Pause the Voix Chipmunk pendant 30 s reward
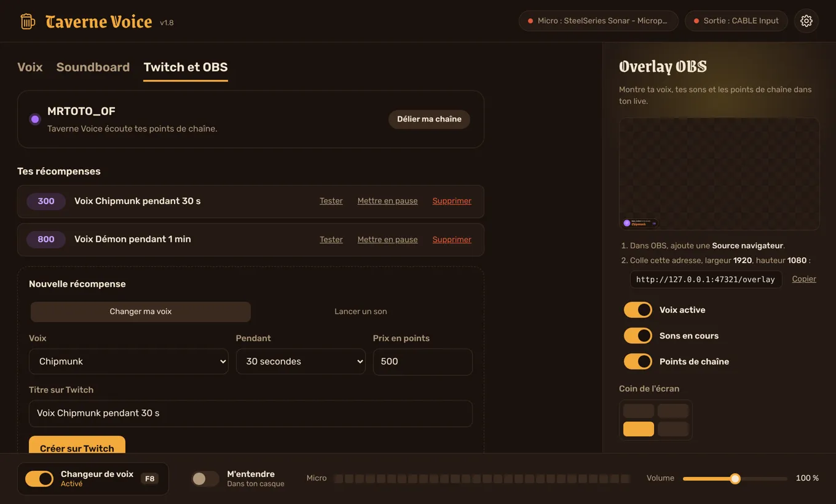Image resolution: width=836 pixels, height=504 pixels. [x=387, y=201]
